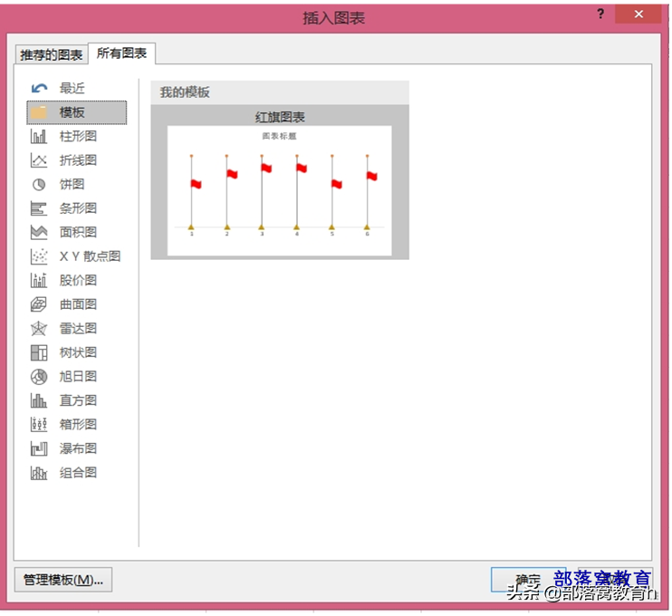Viewport: 672px width, 616px height.
Task: Click the 饼图 text label
Action: (72, 184)
